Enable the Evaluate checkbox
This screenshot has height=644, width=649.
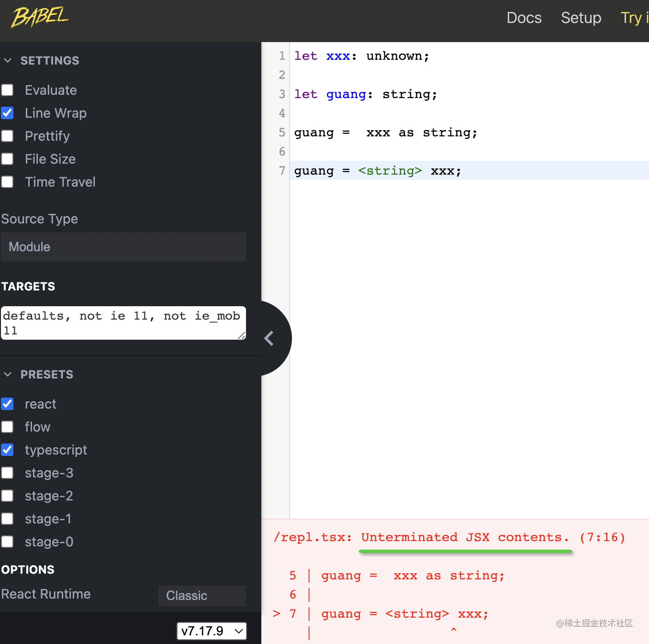tap(8, 90)
